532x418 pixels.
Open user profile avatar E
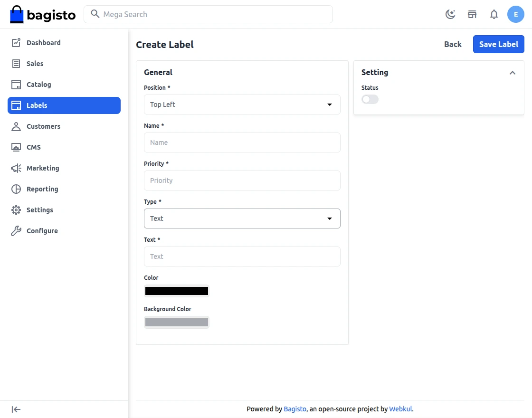click(516, 14)
